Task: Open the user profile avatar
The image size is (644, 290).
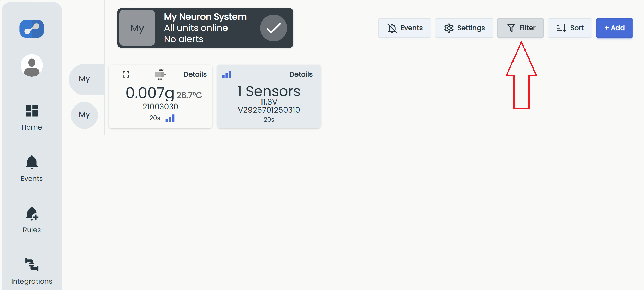Action: click(x=32, y=65)
